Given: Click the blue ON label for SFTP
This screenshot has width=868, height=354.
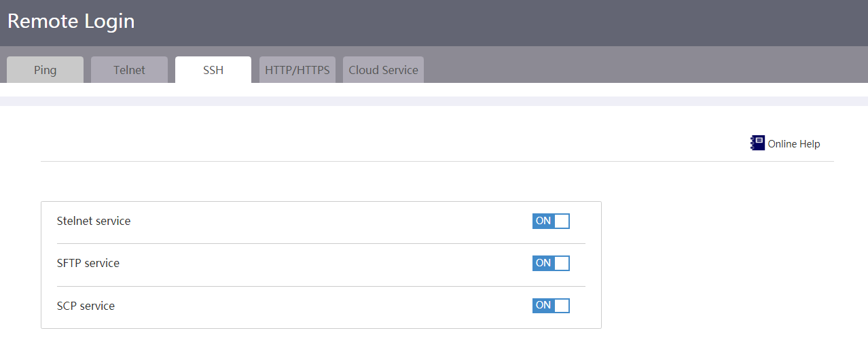Looking at the screenshot, I should pos(543,263).
